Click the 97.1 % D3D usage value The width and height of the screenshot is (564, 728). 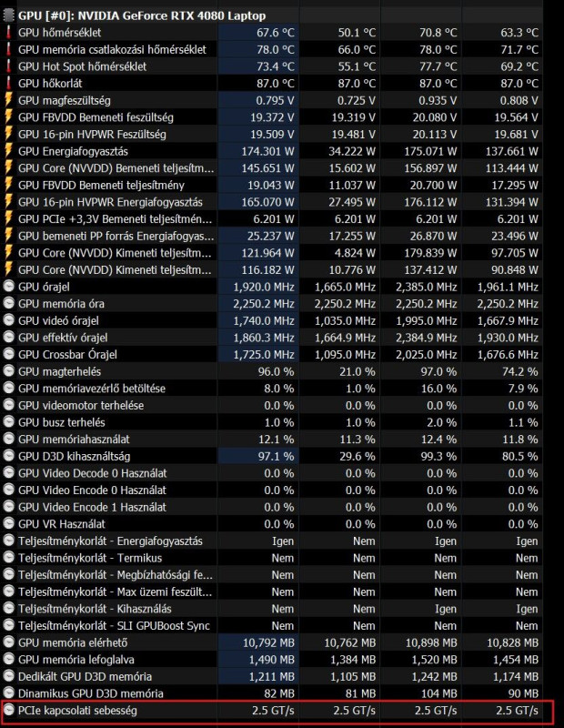[276, 457]
